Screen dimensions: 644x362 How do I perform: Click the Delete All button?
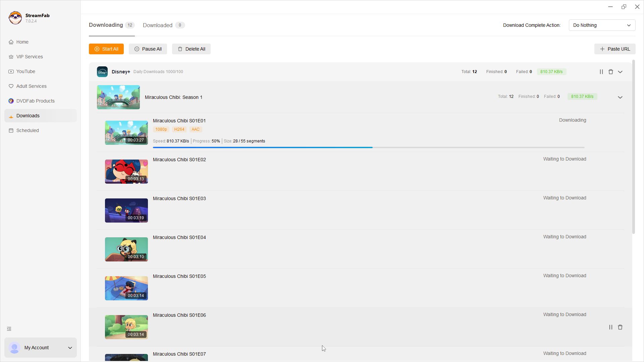191,49
